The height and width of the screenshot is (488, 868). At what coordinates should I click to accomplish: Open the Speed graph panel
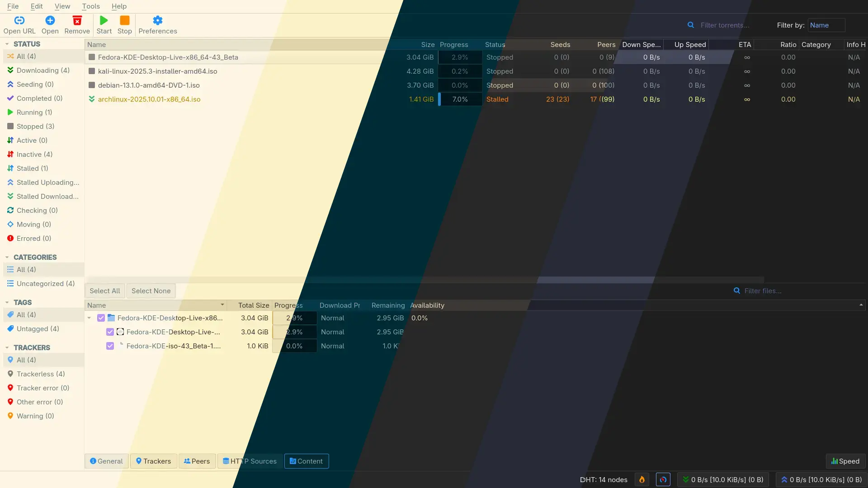point(845,461)
